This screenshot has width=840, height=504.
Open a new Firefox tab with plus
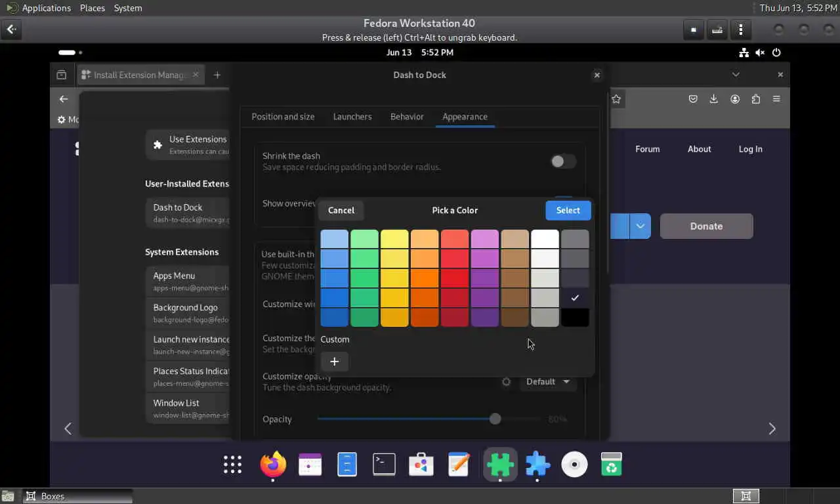tap(217, 75)
